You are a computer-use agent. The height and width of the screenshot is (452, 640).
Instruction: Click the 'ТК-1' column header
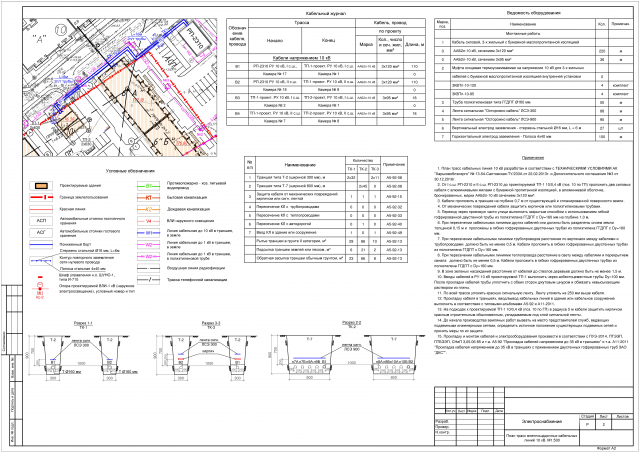point(351,169)
